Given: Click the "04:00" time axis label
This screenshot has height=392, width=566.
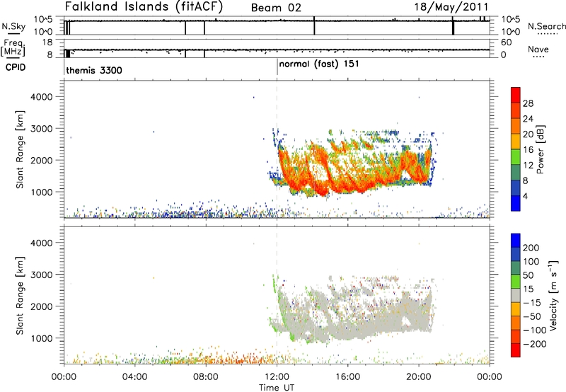Looking at the screenshot, I should pos(134,377).
